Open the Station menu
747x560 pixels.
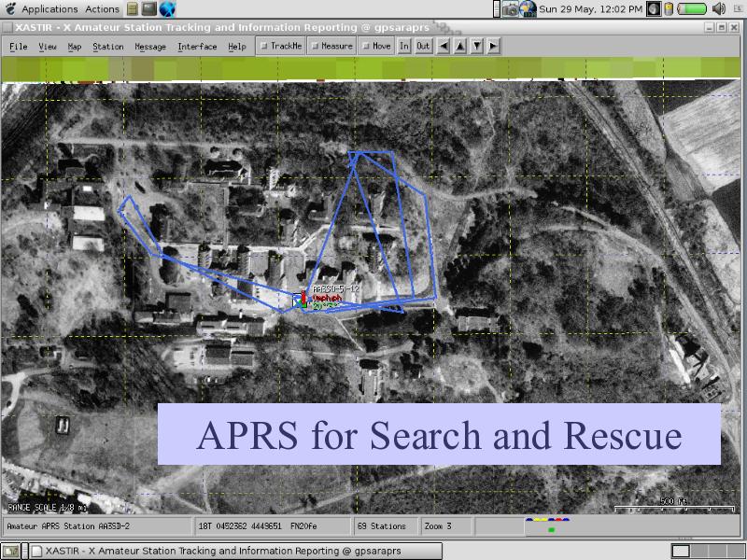coord(108,46)
